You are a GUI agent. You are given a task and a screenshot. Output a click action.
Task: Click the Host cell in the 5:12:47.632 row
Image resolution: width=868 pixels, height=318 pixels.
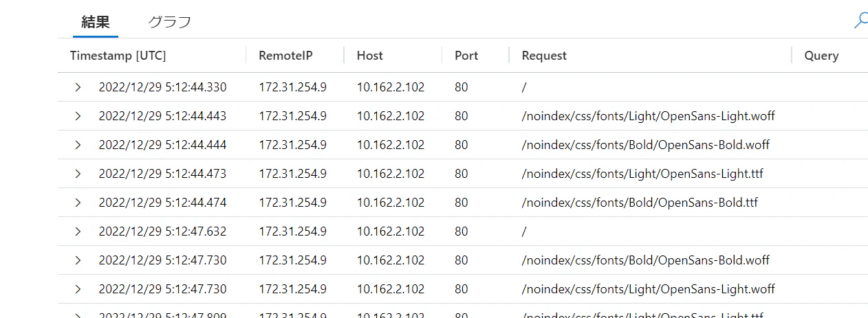[x=391, y=231]
